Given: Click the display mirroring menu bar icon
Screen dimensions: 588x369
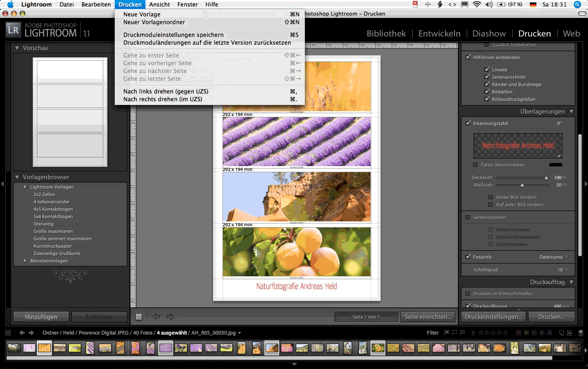Looking at the screenshot, I should pyautogui.click(x=465, y=5).
